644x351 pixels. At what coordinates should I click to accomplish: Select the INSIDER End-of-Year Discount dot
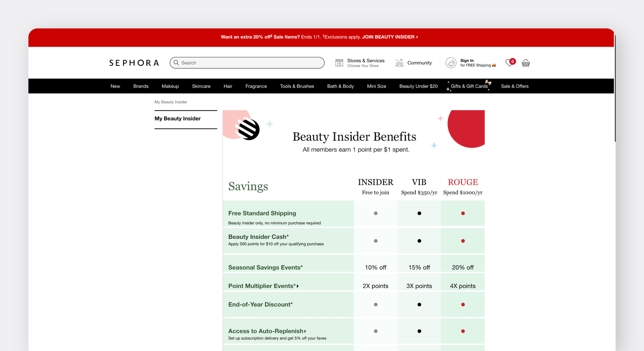tap(375, 304)
